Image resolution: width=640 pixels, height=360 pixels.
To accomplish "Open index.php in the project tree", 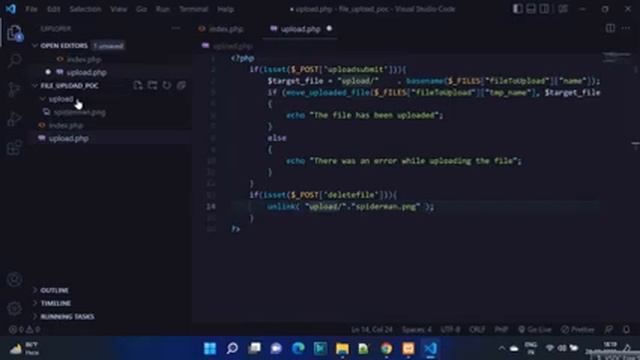I will click(x=66, y=125).
